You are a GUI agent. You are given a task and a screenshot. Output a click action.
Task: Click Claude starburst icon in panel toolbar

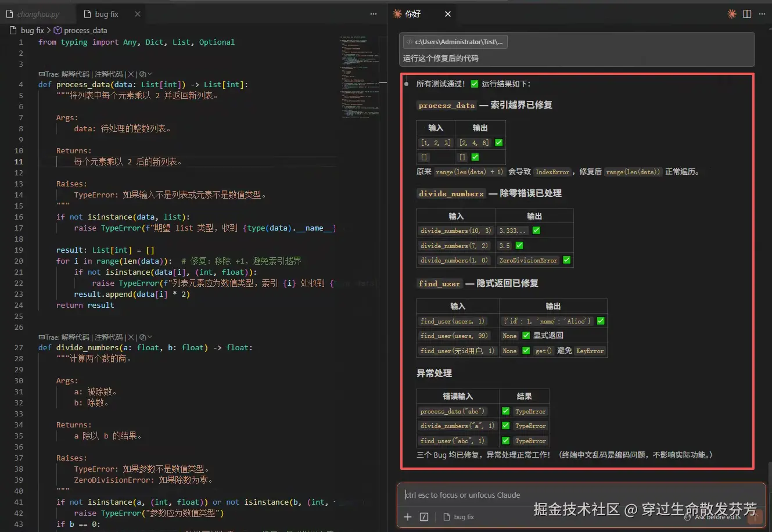[x=732, y=14]
